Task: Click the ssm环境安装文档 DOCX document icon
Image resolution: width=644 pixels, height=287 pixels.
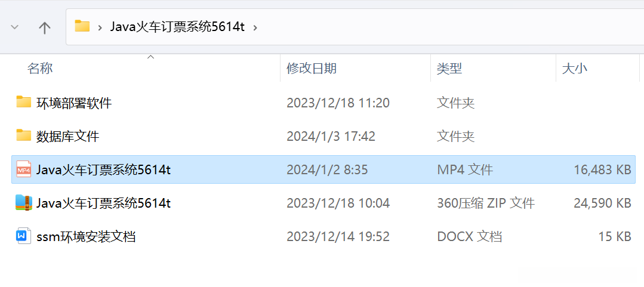Action: (x=24, y=236)
